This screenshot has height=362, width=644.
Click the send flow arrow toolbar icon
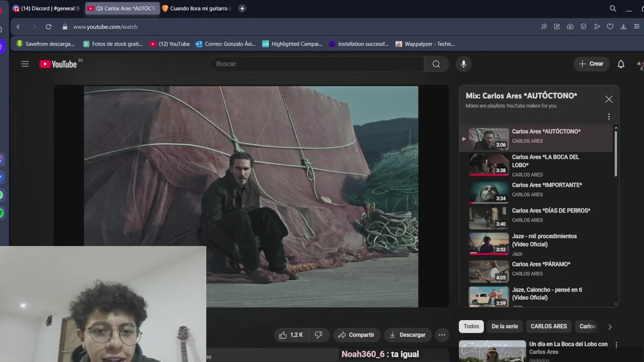(597, 27)
